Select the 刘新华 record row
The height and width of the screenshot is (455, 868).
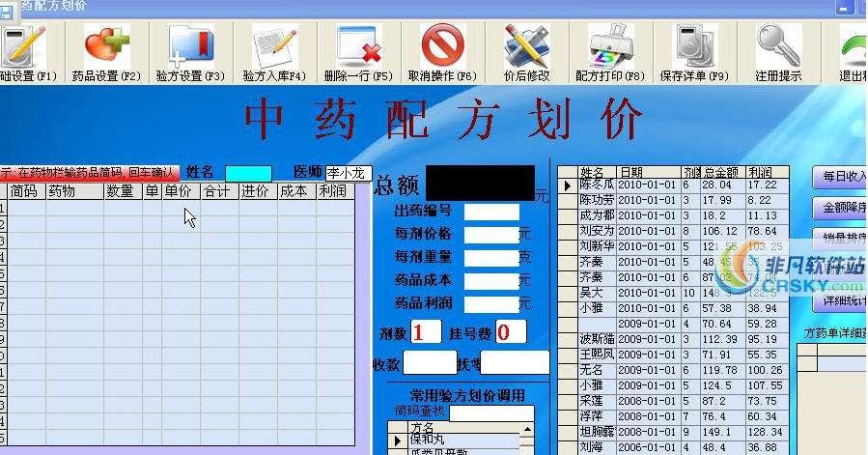pyautogui.click(x=673, y=246)
